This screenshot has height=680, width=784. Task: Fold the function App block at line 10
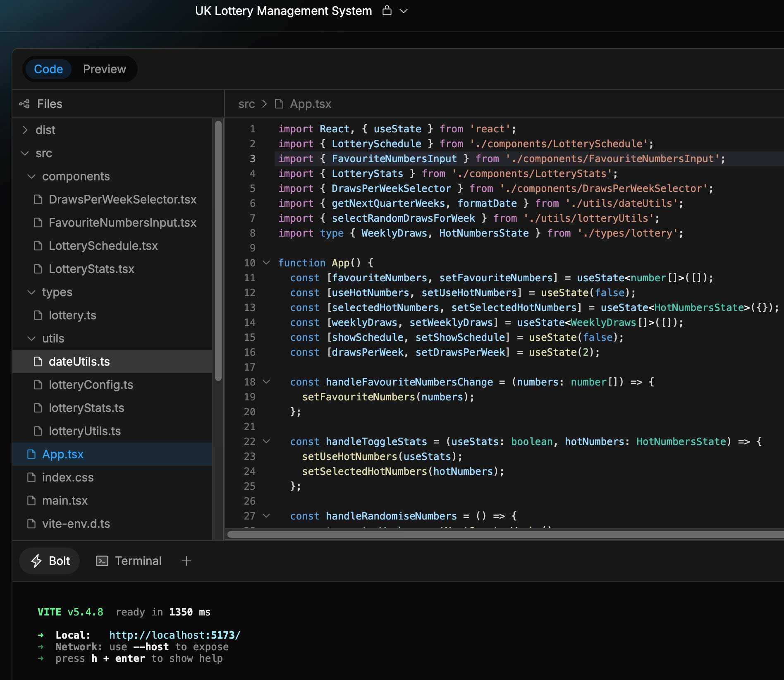[267, 263]
